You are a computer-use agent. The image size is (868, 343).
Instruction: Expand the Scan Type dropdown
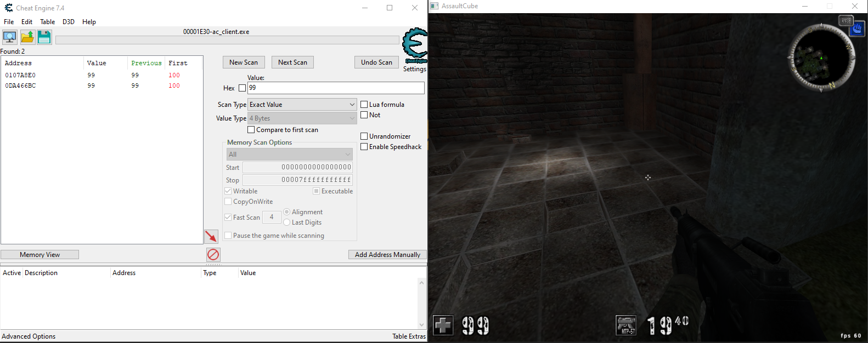(302, 105)
